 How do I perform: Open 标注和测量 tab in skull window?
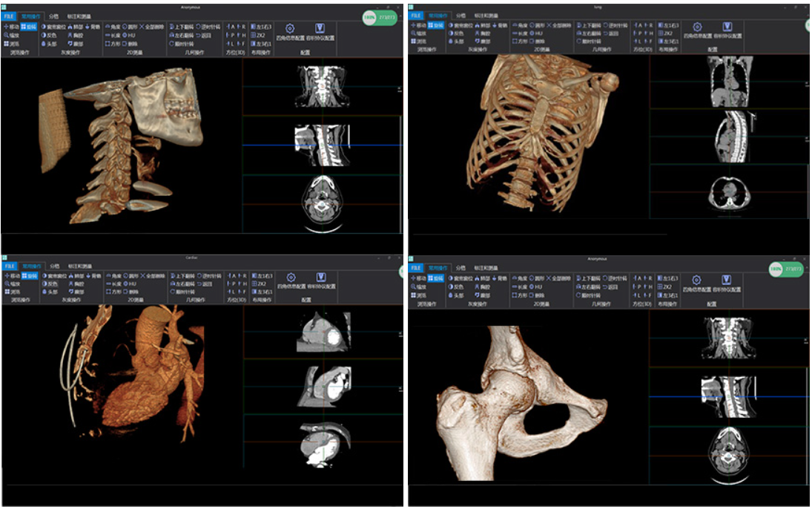(x=79, y=16)
